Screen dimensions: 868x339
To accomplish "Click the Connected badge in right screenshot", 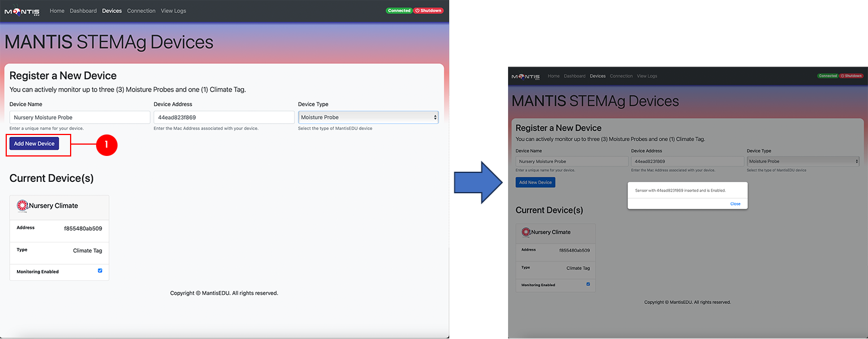I will [x=828, y=76].
